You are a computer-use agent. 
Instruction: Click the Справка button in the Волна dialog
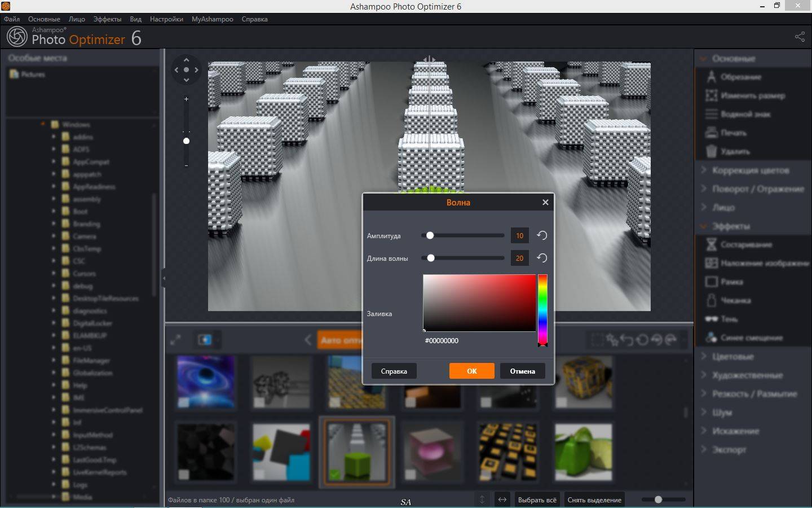(x=394, y=371)
